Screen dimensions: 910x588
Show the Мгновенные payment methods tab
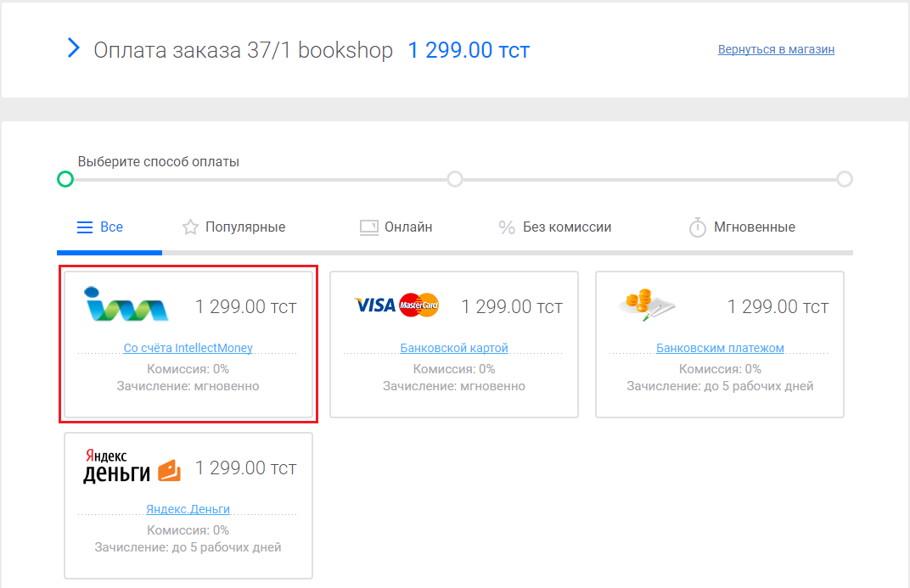point(754,227)
